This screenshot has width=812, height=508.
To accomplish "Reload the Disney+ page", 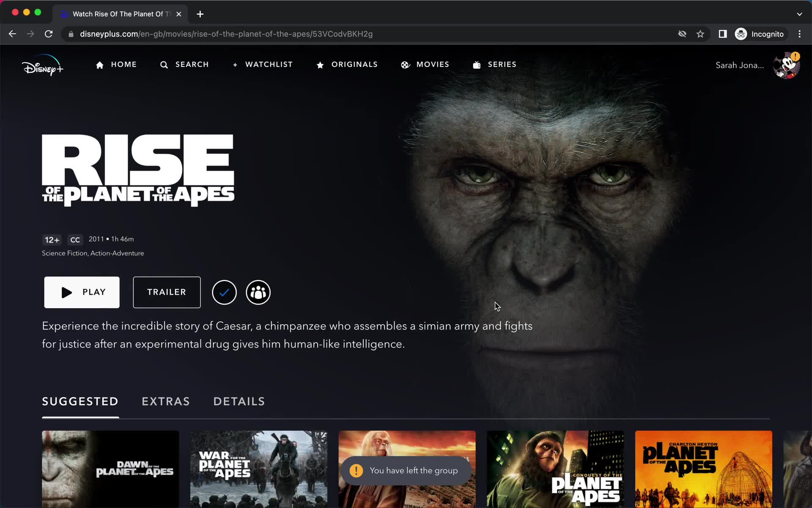I will click(x=49, y=34).
